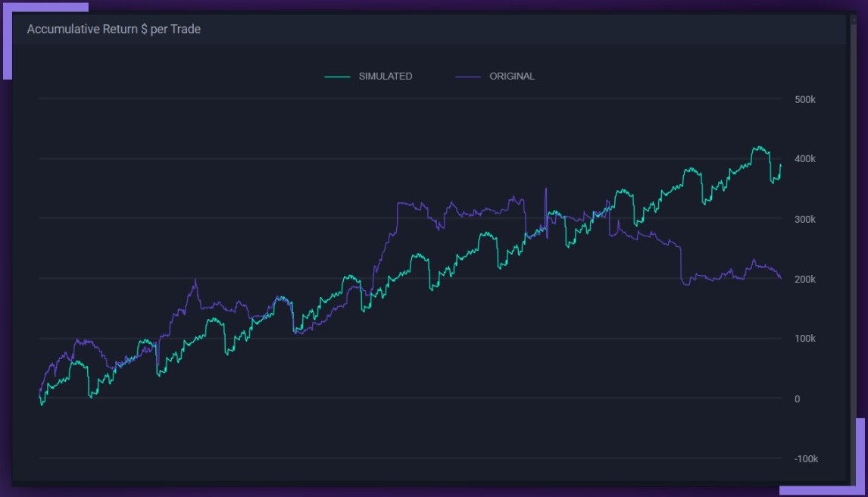Click the purple corner accent at bottom-right
This screenshot has height=497, width=868.
860,455
